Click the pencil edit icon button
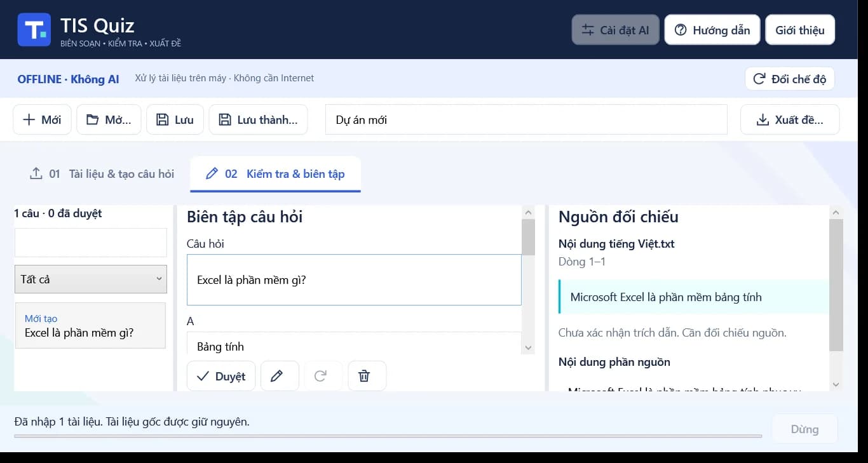Screen dimensions: 868x463 pyautogui.click(x=280, y=376)
